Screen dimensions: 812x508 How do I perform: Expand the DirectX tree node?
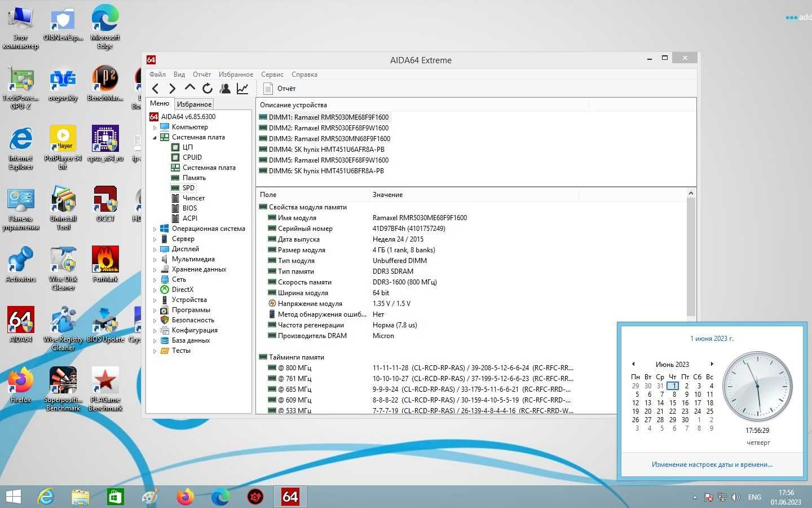click(x=155, y=290)
